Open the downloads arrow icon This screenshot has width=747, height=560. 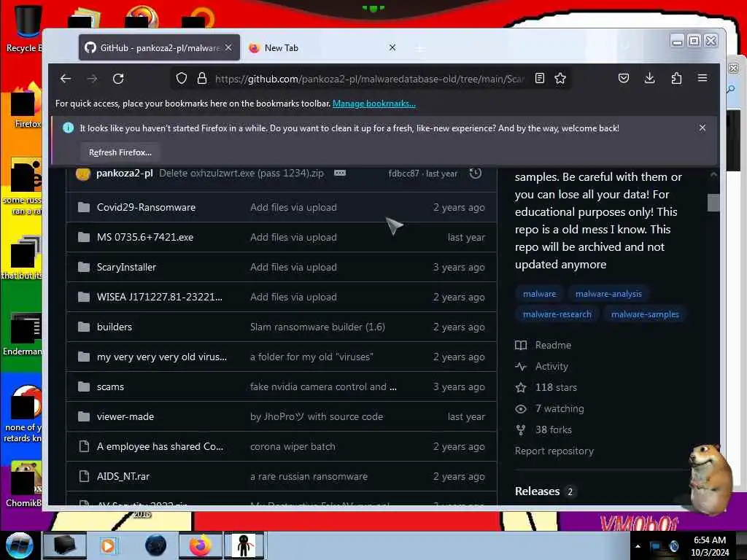tap(649, 78)
